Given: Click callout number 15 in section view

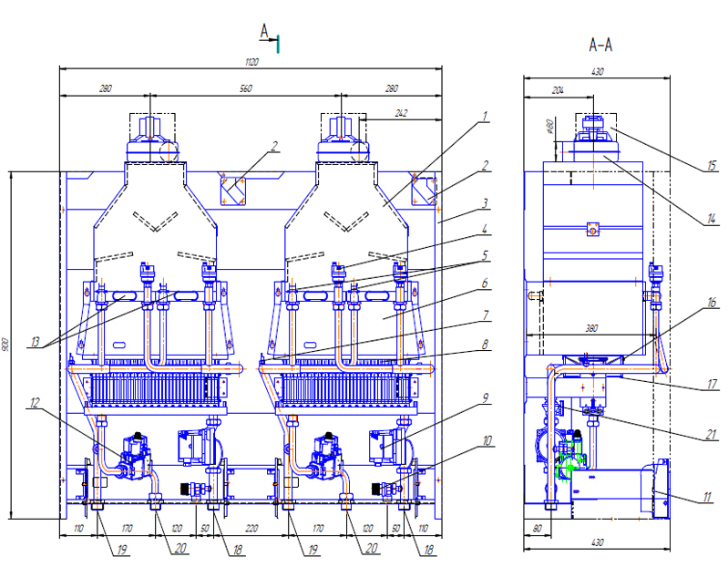Looking at the screenshot, I should point(711,167).
